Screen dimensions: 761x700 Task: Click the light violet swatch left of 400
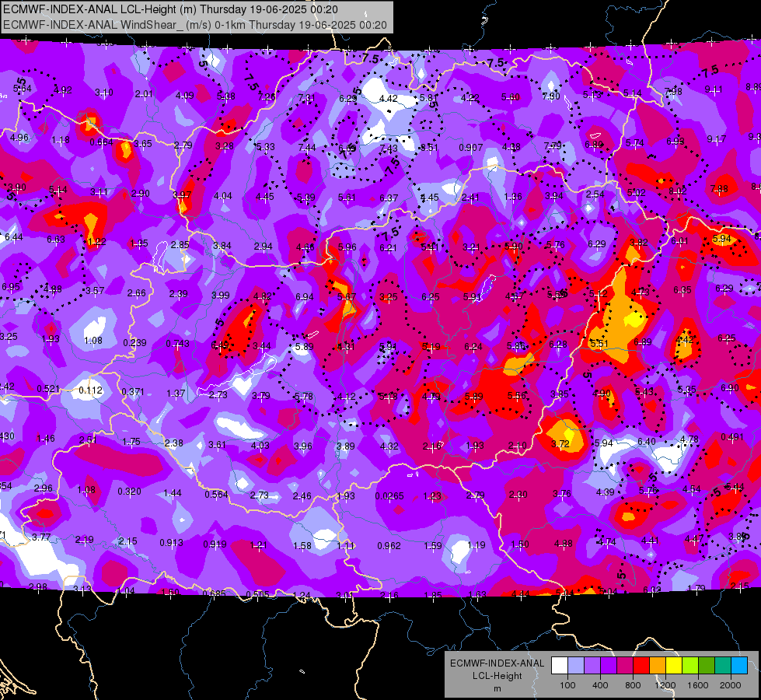592,666
